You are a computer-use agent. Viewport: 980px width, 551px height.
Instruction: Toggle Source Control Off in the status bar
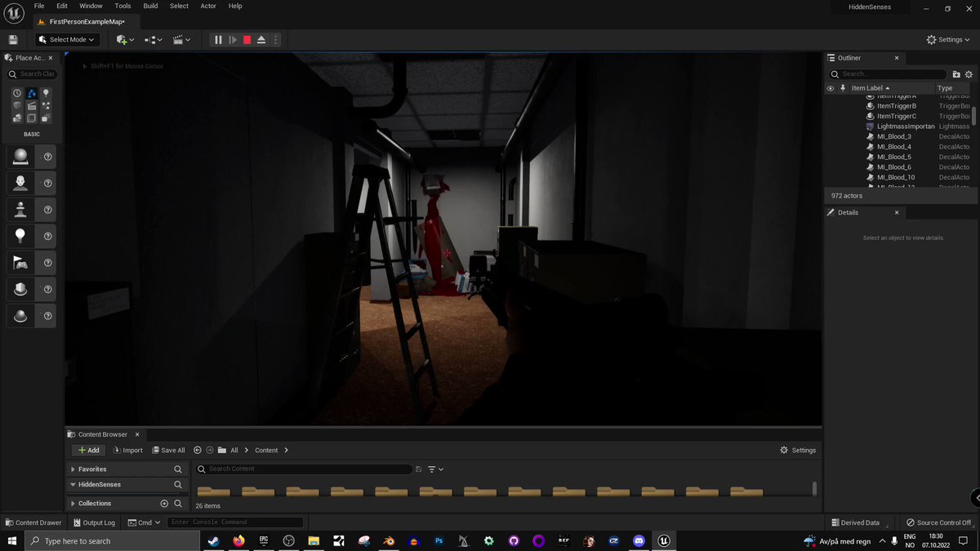click(x=938, y=522)
